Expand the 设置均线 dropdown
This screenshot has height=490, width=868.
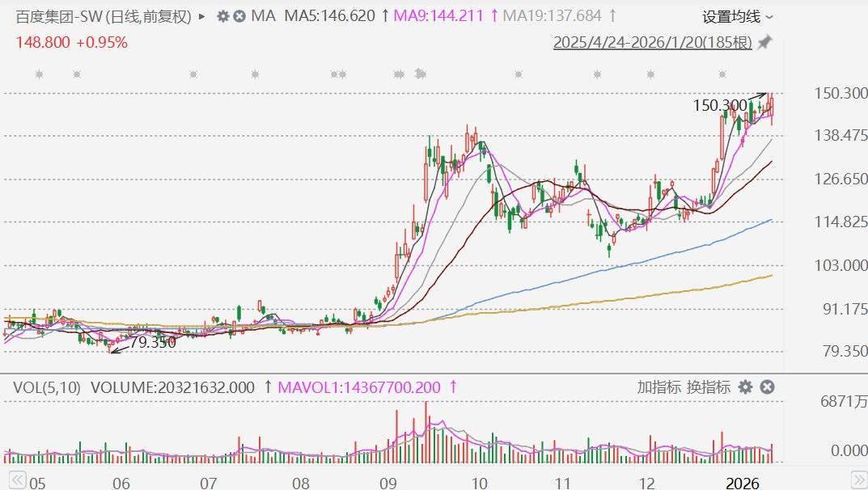tap(737, 16)
